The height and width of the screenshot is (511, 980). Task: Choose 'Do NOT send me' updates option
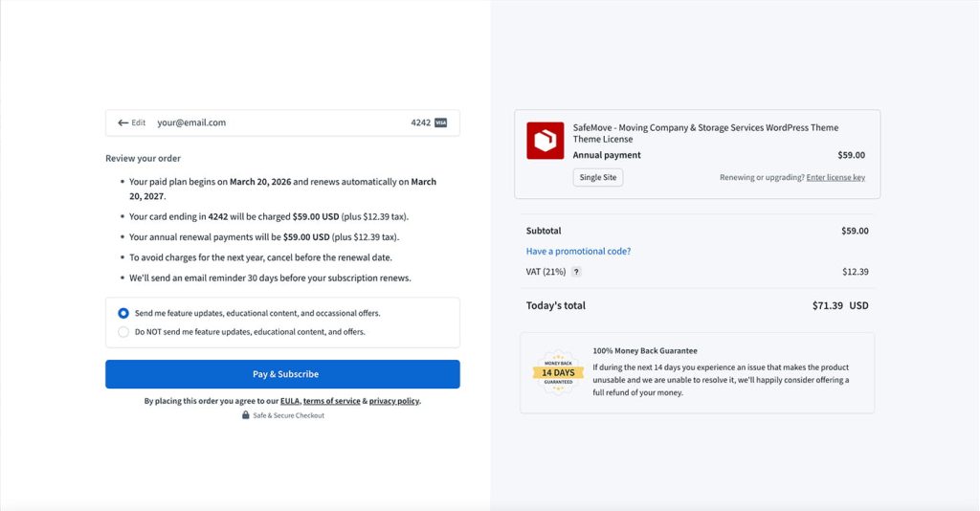tap(123, 332)
